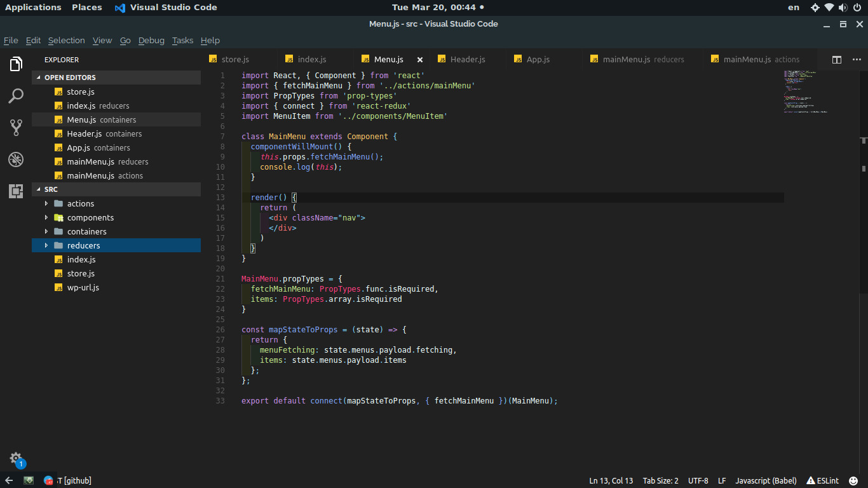This screenshot has height=488, width=868.
Task: Expand the containers folder
Action: [x=116, y=231]
